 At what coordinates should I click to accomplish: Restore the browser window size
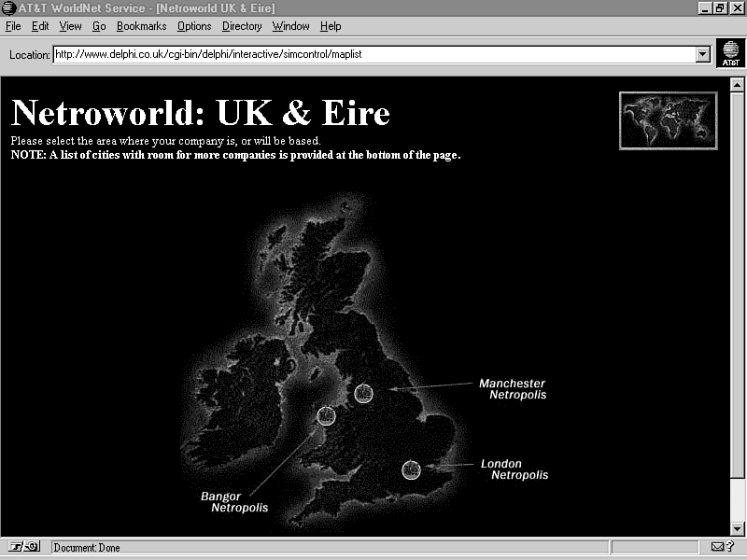tap(720, 8)
